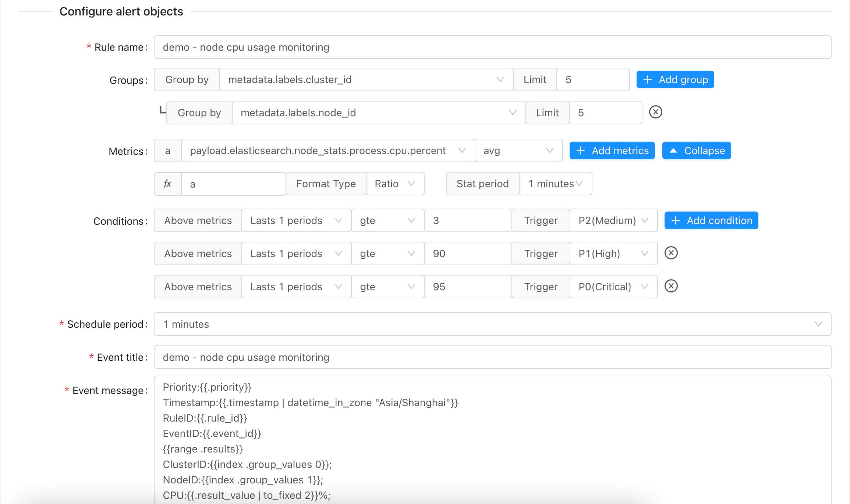Open the cluster_id group by dropdown
This screenshot has width=850, height=504.
pos(366,79)
